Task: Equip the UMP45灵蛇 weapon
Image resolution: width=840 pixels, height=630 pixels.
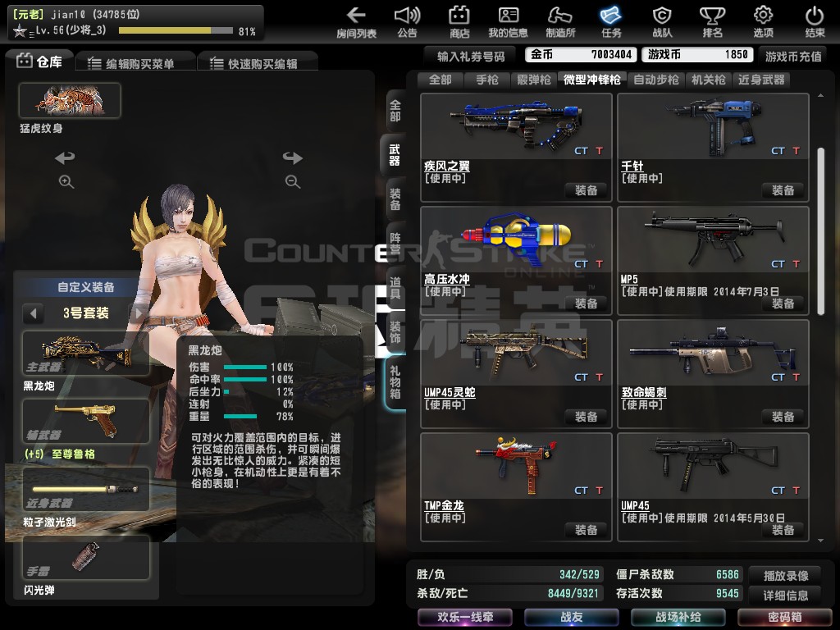Action: 586,416
